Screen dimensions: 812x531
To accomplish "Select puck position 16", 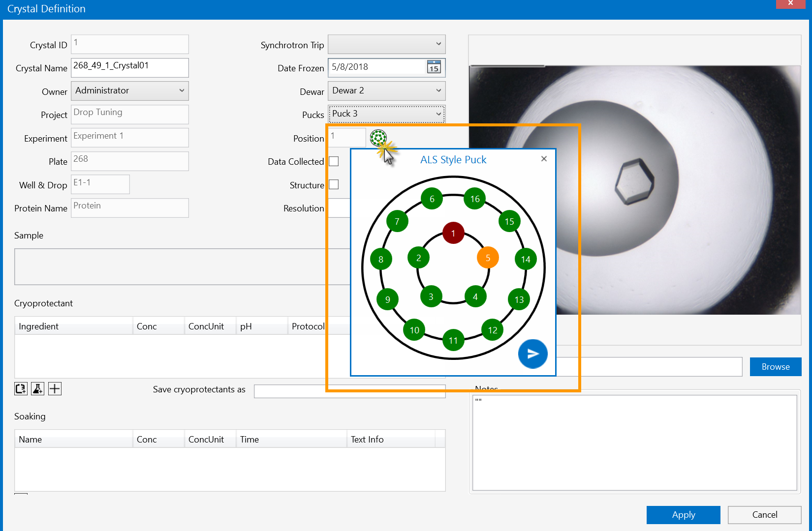I will (x=474, y=199).
